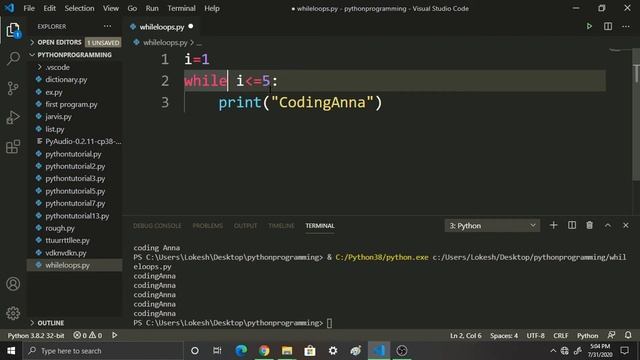Open the Accounts icon in activity bar

pos(13,284)
